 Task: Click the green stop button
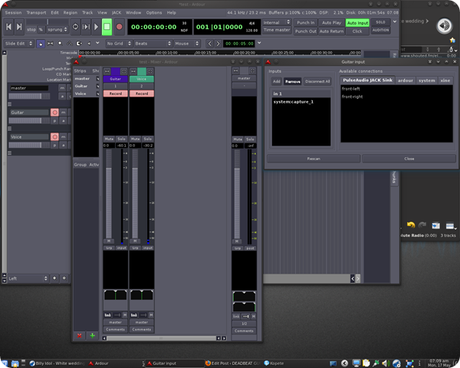[x=107, y=27]
